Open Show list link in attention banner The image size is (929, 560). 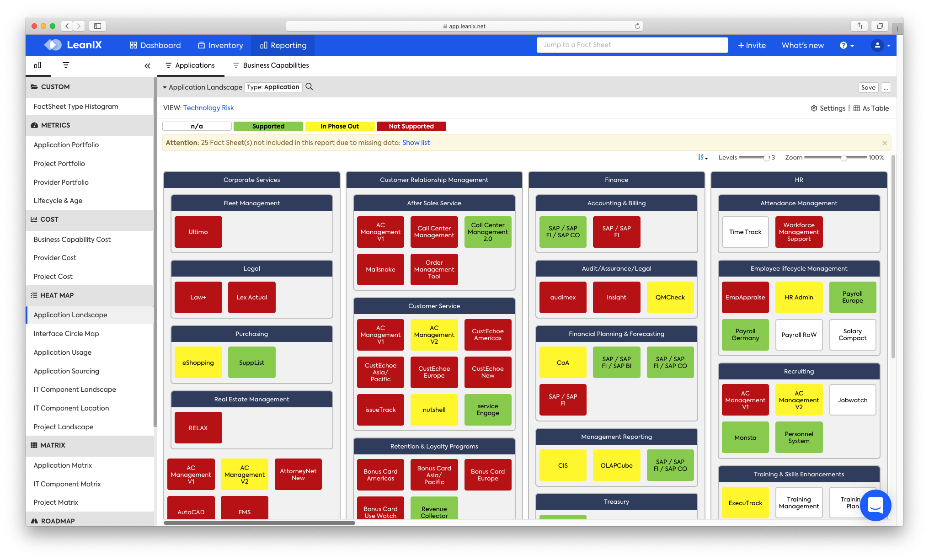(x=416, y=142)
